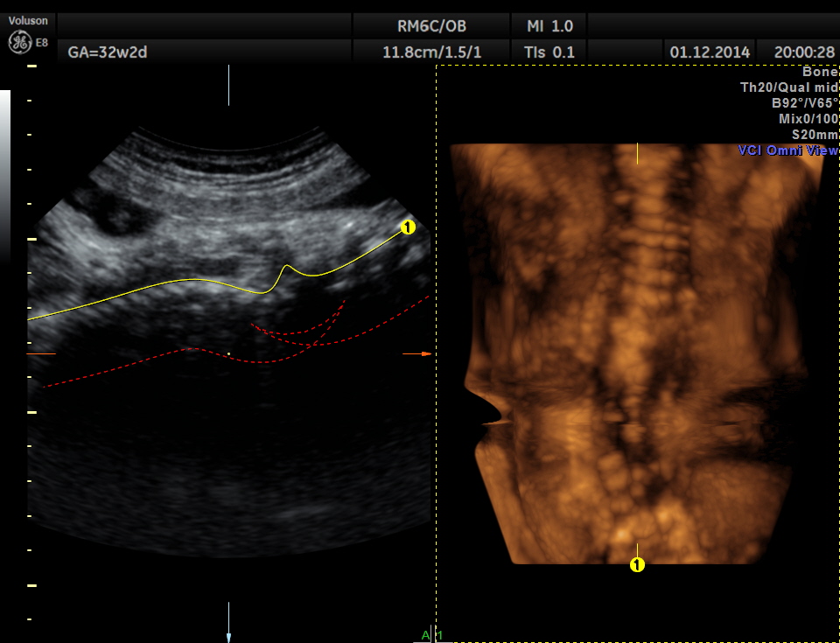Click the GE logo in the header

(x=20, y=41)
